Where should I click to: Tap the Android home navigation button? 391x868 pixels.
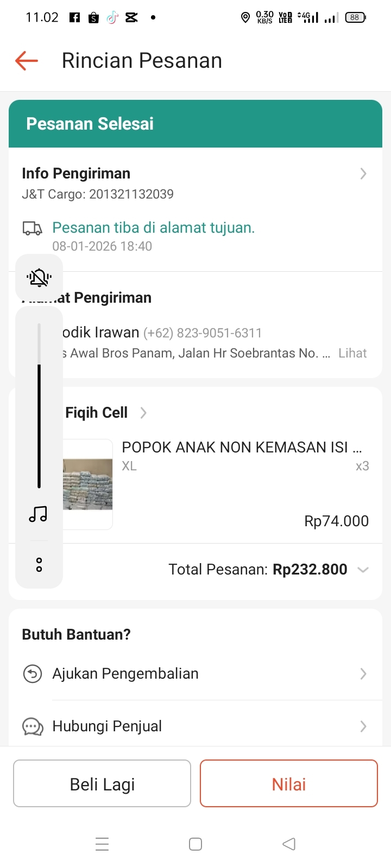195,844
